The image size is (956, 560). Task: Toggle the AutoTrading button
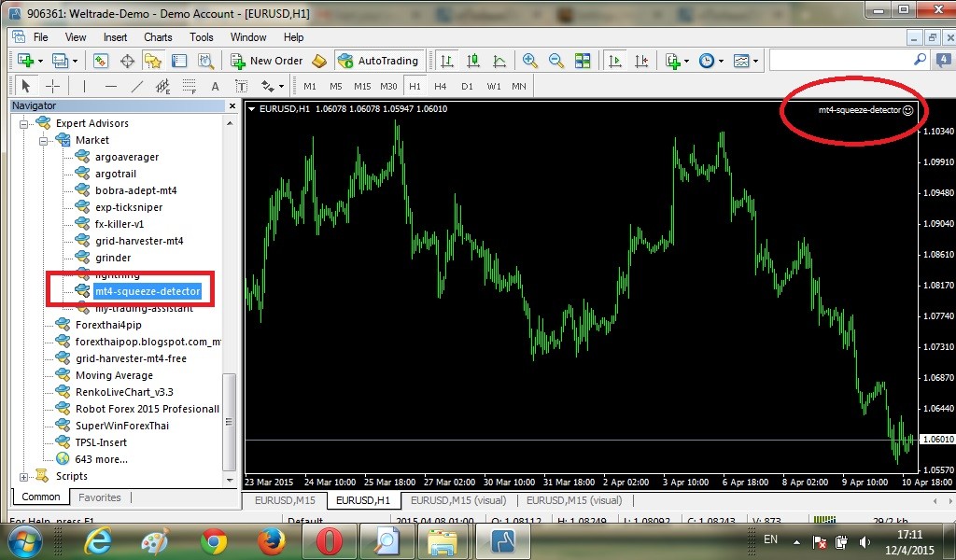click(379, 61)
